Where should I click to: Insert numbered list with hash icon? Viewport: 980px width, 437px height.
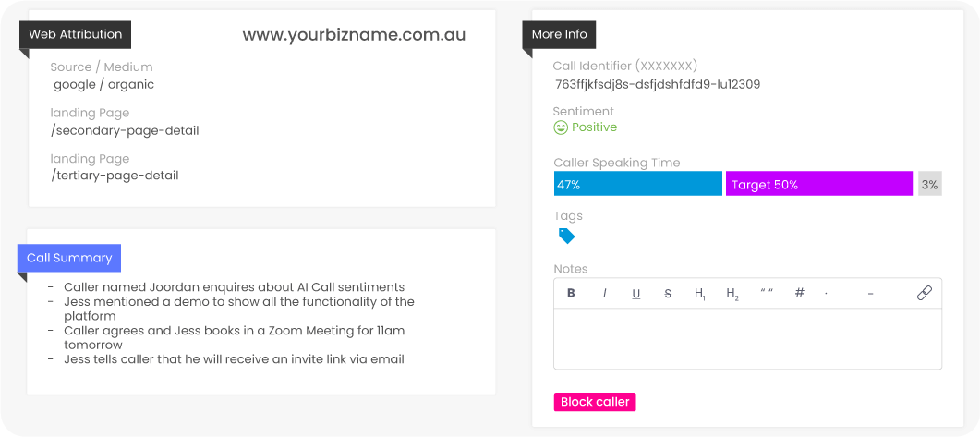[x=799, y=293]
